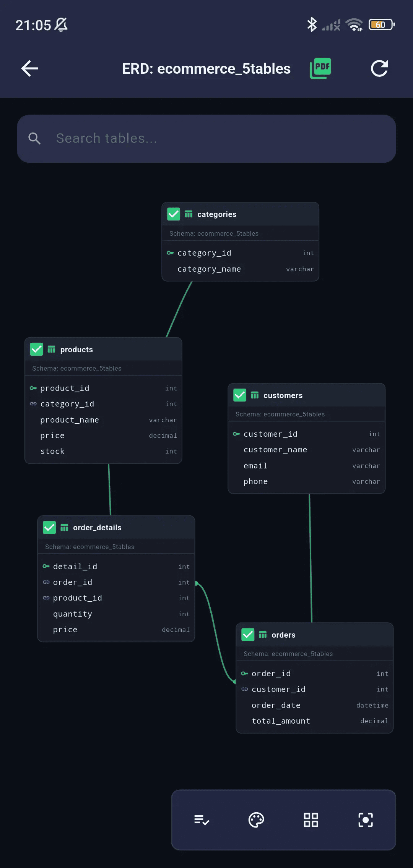The width and height of the screenshot is (413, 868).
Task: Click the Schema label under categories
Action: tap(214, 233)
